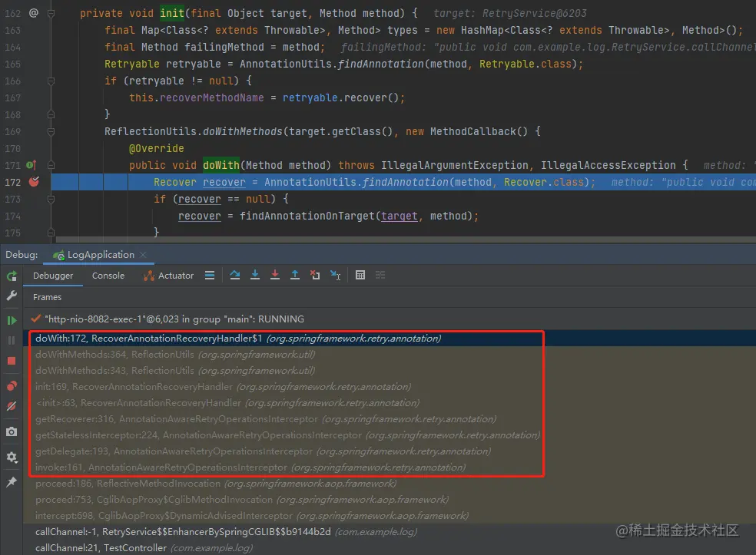The height and width of the screenshot is (555, 756).
Task: Select frame doWith:172 RecoverAnnotationRecoveryHandler$1
Action: coord(390,339)
